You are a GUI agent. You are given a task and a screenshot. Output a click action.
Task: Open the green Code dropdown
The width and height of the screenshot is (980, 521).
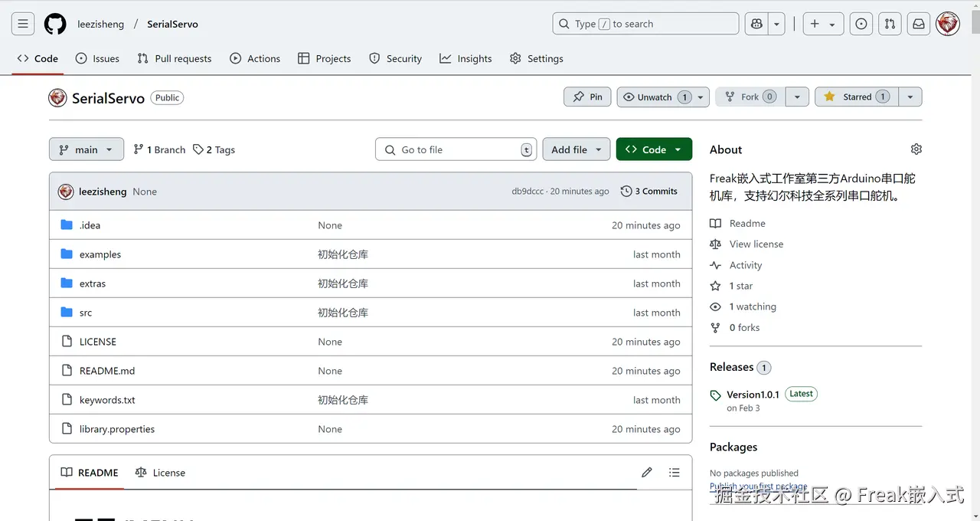[x=654, y=149]
